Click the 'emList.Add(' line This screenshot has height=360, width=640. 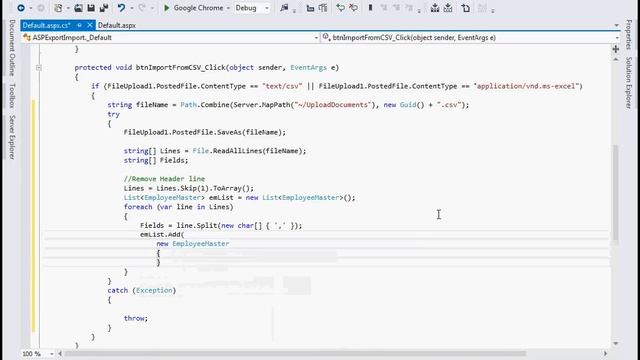[162, 234]
